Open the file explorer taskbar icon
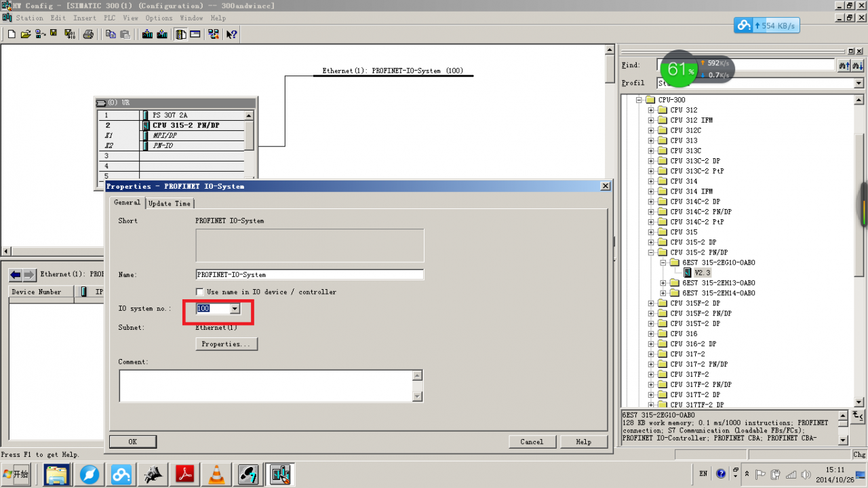 (58, 474)
